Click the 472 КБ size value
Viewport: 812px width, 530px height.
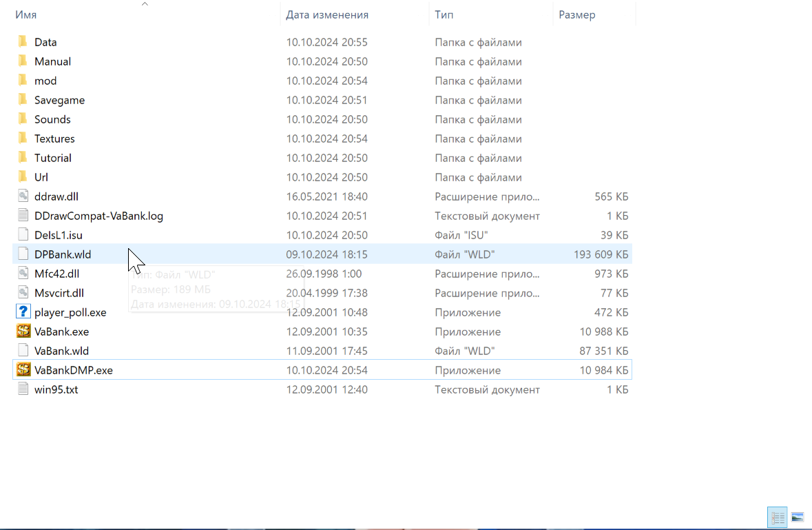[x=611, y=312]
